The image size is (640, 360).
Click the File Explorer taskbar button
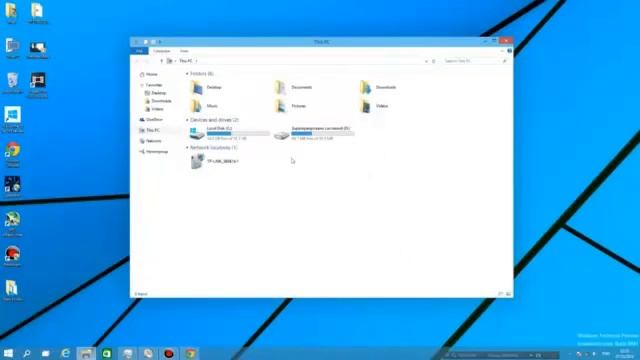[x=86, y=353]
